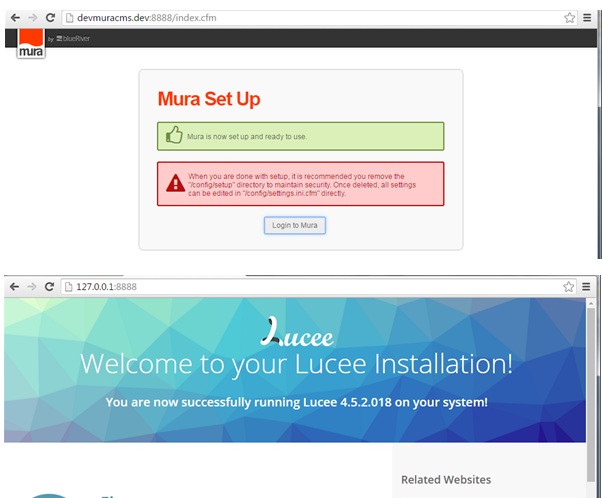This screenshot has height=498, width=603.
Task: Click the red warning text about /config/setup directory
Action: point(302,185)
